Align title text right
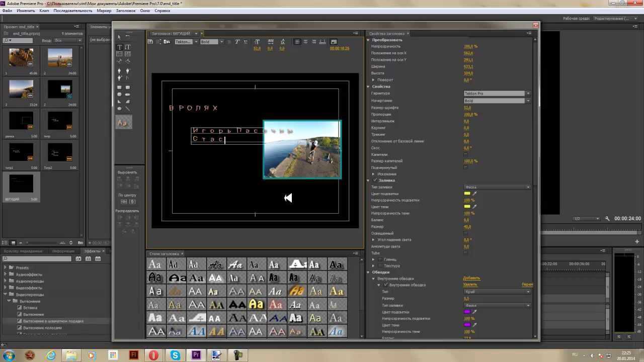Screen dimensions: 644x362 [x=313, y=42]
